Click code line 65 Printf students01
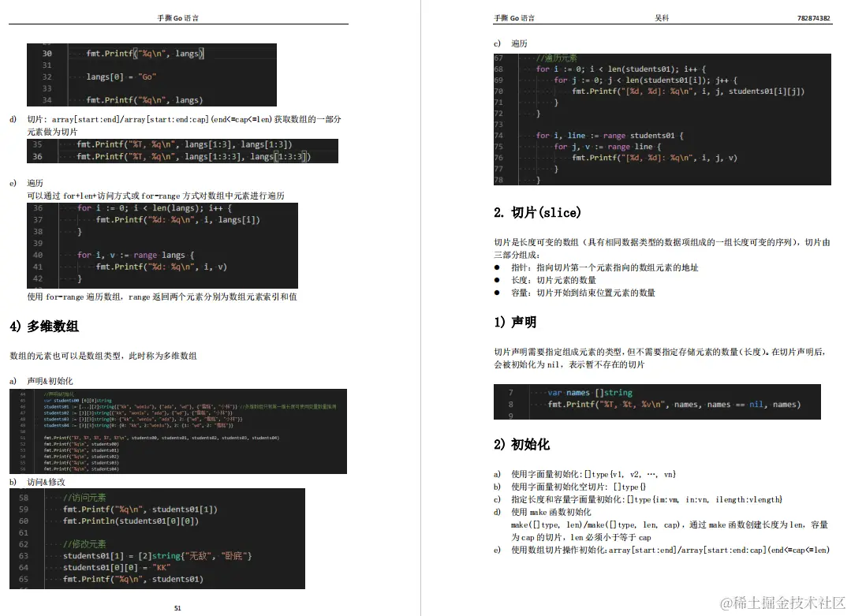Screen dimensions: 851x616 133,579
